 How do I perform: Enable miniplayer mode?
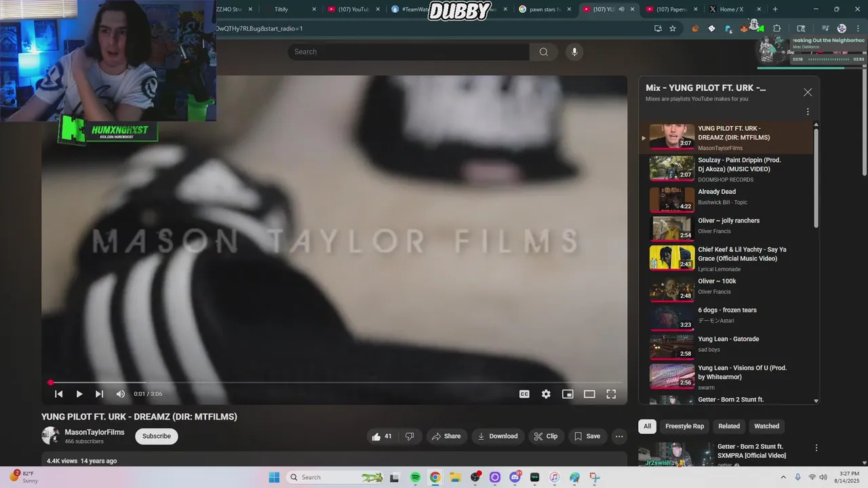[x=568, y=394]
